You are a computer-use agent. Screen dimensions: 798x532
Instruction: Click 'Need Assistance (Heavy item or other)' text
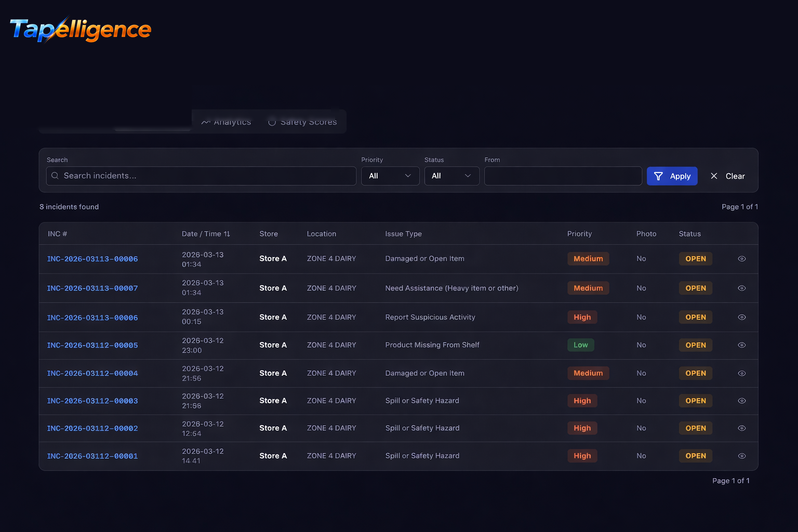[x=451, y=288]
